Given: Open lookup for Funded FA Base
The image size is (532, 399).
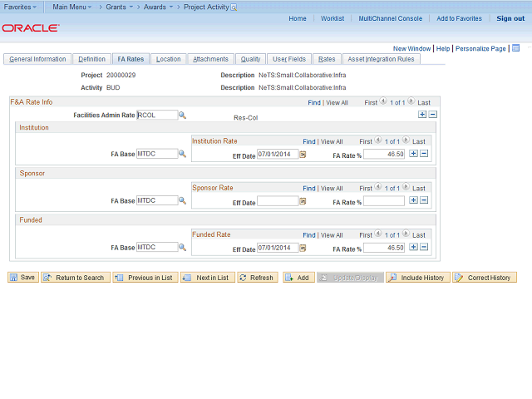Looking at the screenshot, I should click(182, 247).
